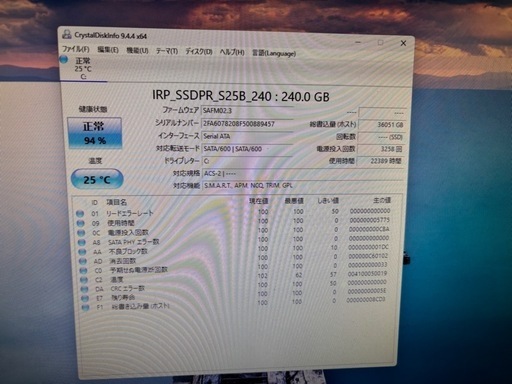
Task: Open the ヘルプ(H) menu
Action: 232,52
